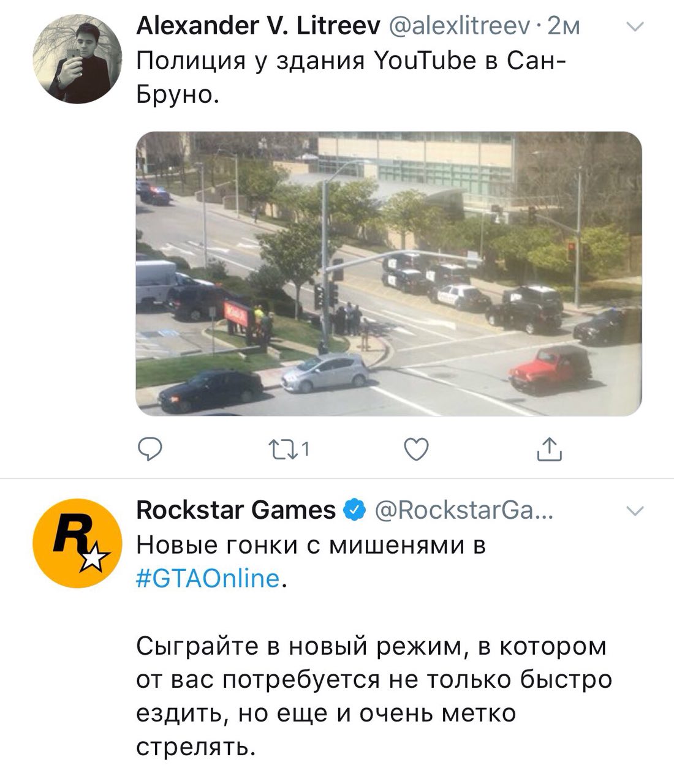The image size is (674, 784).
Task: View the San Bruno police photo
Action: [388, 273]
